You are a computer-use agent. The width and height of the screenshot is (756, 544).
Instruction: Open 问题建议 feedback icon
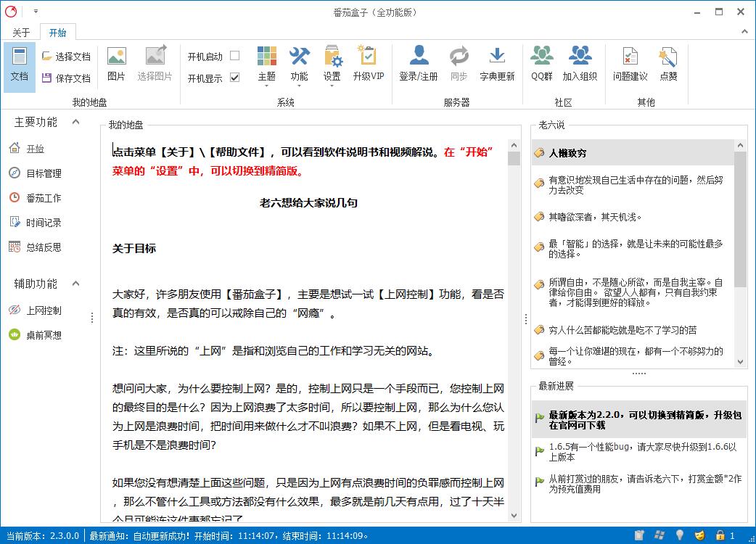(630, 57)
